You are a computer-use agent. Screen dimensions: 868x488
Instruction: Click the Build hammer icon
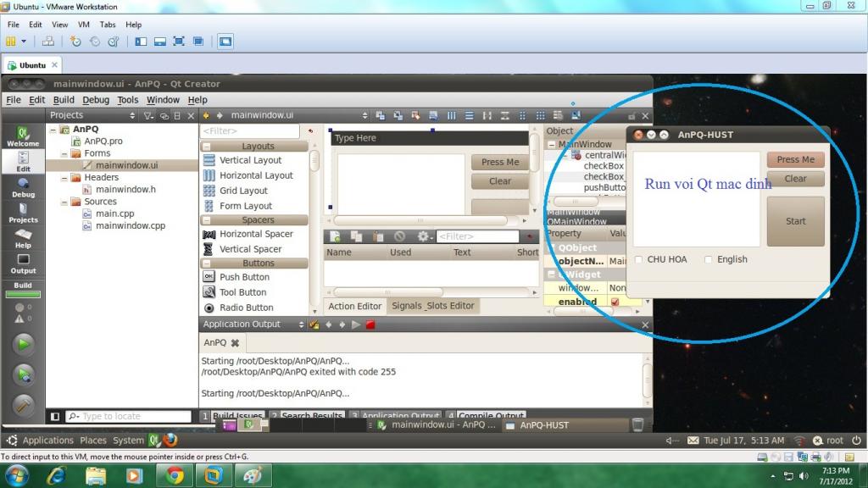23,406
